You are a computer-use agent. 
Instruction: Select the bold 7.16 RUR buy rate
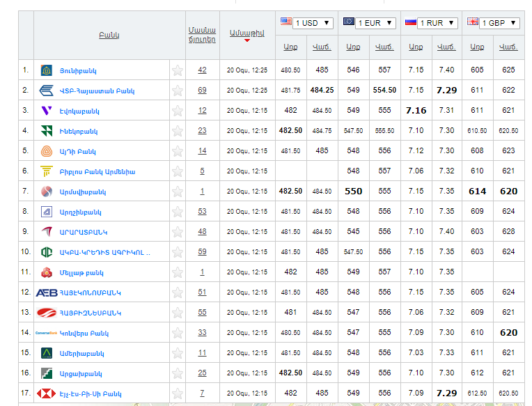point(416,111)
